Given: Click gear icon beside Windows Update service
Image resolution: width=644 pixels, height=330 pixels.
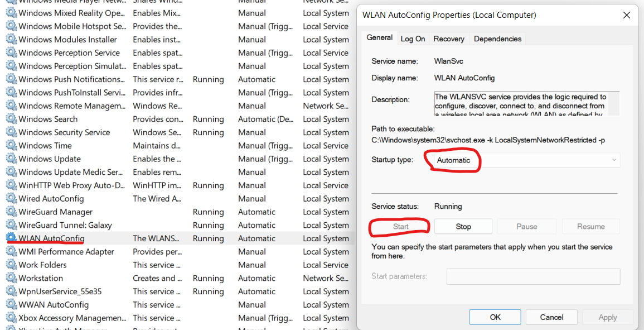Looking at the screenshot, I should (x=11, y=159).
